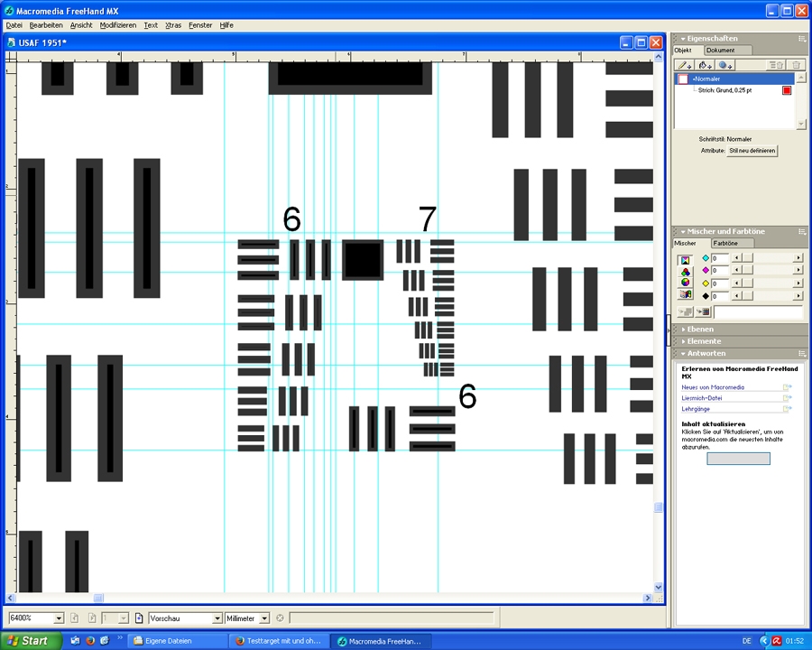
Task: Click the trash icon in Eigenschaften panel
Action: pos(796,65)
